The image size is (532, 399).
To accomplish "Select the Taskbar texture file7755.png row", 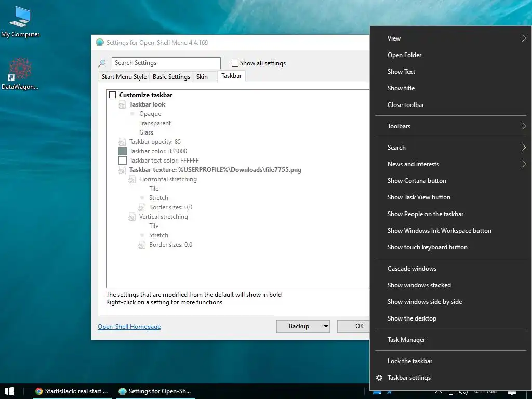I will pyautogui.click(x=215, y=170).
